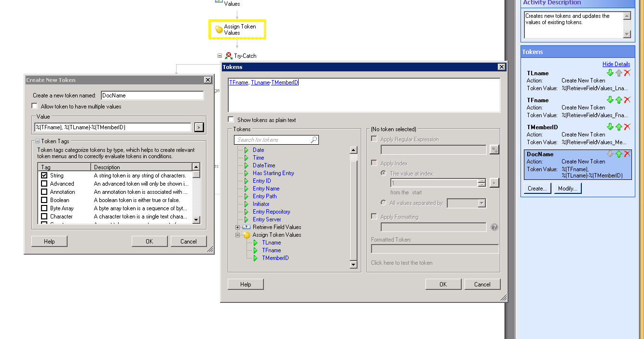Image resolution: width=644 pixels, height=339 pixels.
Task: Move the TFname token up
Action: coord(619,100)
